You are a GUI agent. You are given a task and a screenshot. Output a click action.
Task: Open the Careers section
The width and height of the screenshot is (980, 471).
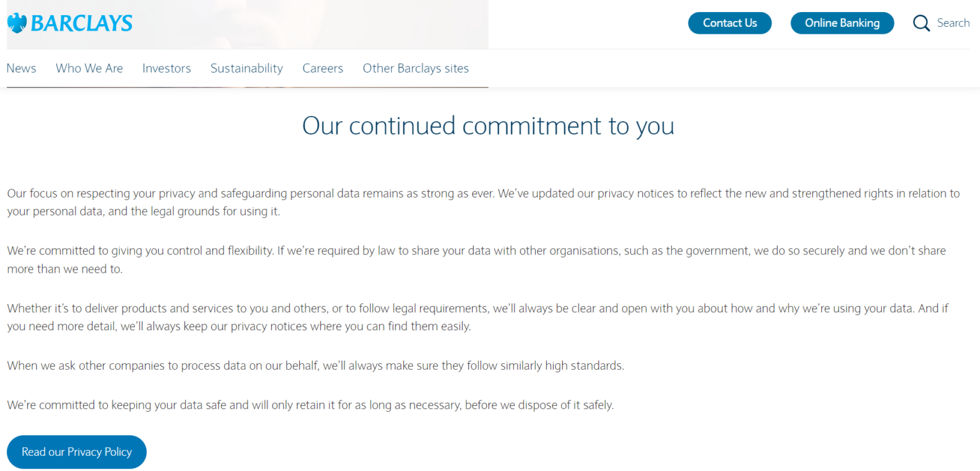[x=323, y=68]
